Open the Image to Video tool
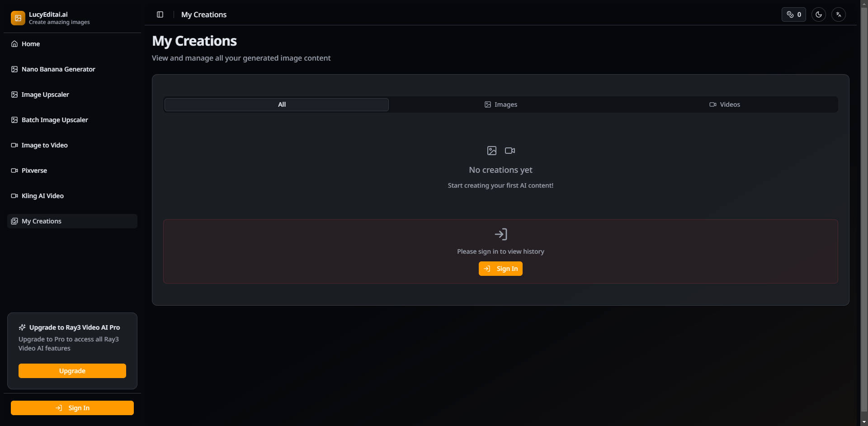 click(44, 145)
